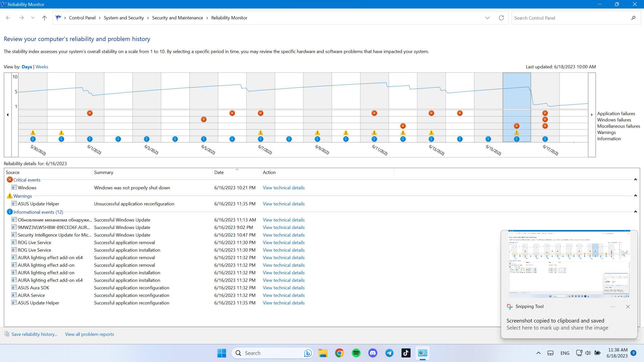This screenshot has width=644, height=362.
Task: Click the Windows failure icon on 6/5/2023
Action: click(204, 119)
